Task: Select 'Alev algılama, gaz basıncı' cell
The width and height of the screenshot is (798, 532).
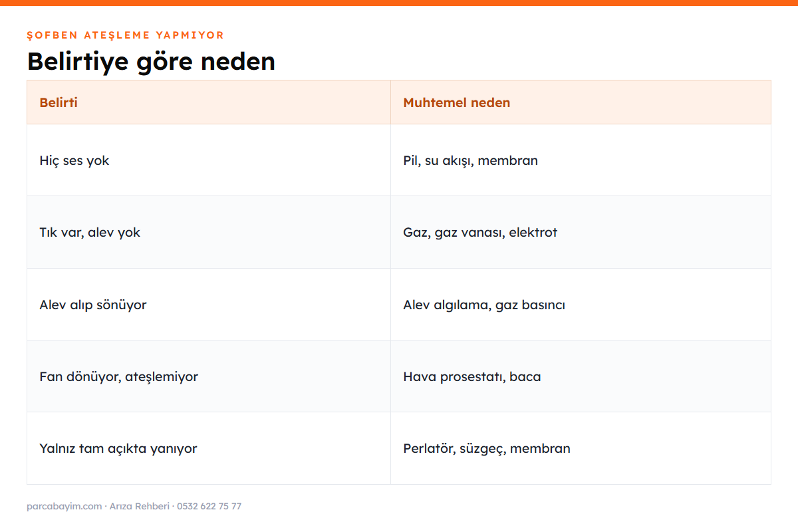Action: point(581,305)
